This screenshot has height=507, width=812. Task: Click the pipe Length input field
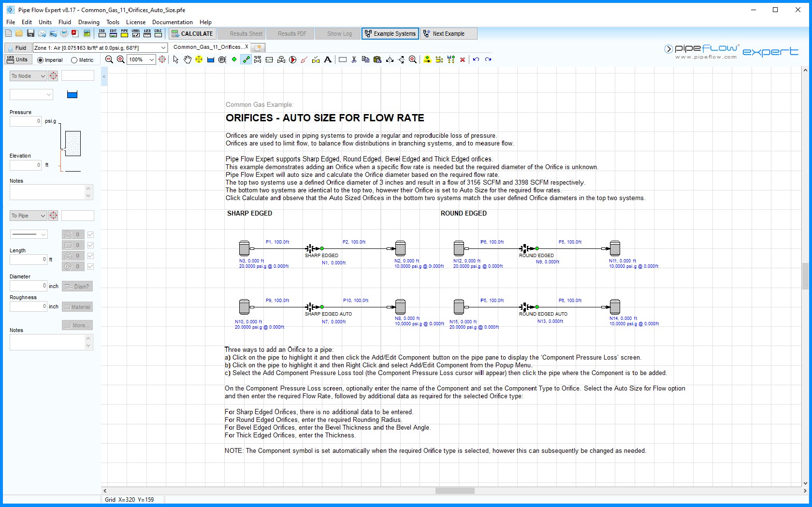(29, 260)
